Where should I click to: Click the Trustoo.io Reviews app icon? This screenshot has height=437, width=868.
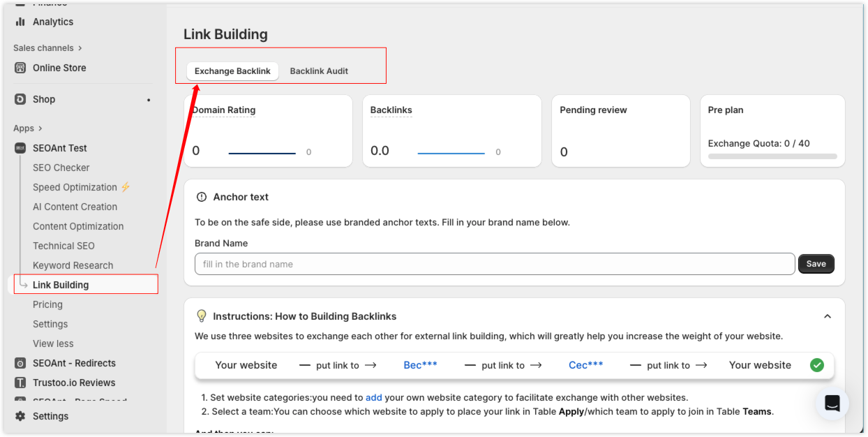click(20, 383)
